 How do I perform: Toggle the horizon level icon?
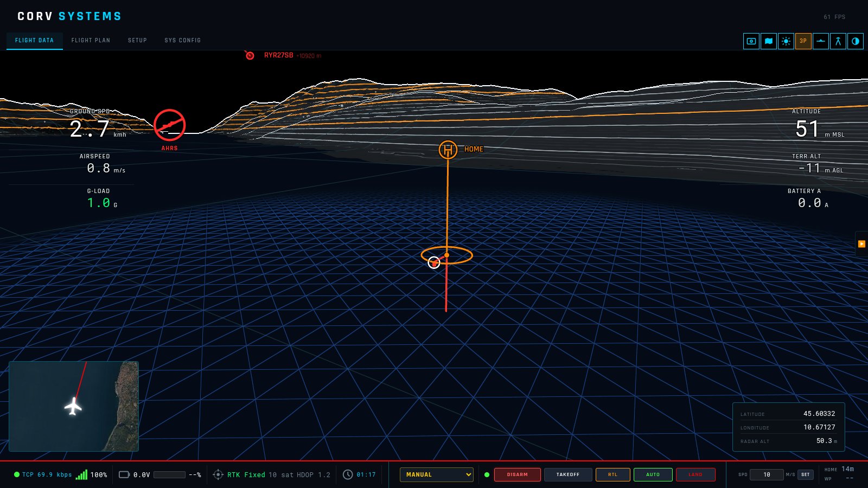tap(821, 41)
